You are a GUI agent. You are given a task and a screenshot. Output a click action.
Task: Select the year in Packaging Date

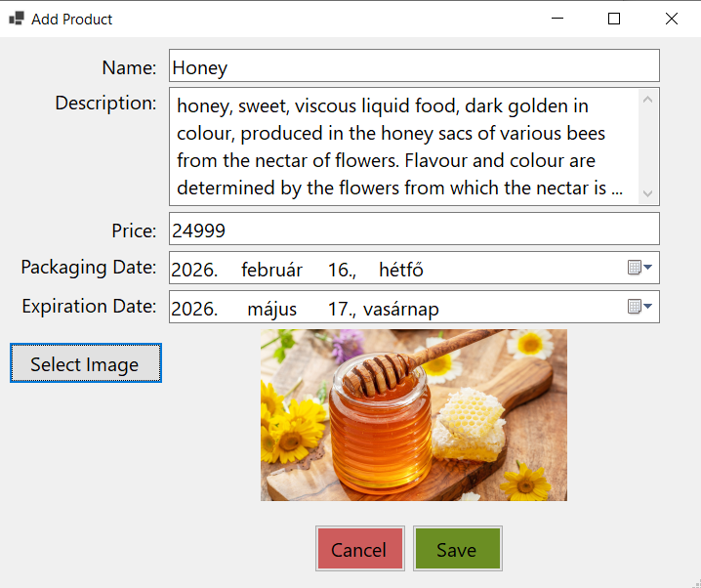(193, 271)
